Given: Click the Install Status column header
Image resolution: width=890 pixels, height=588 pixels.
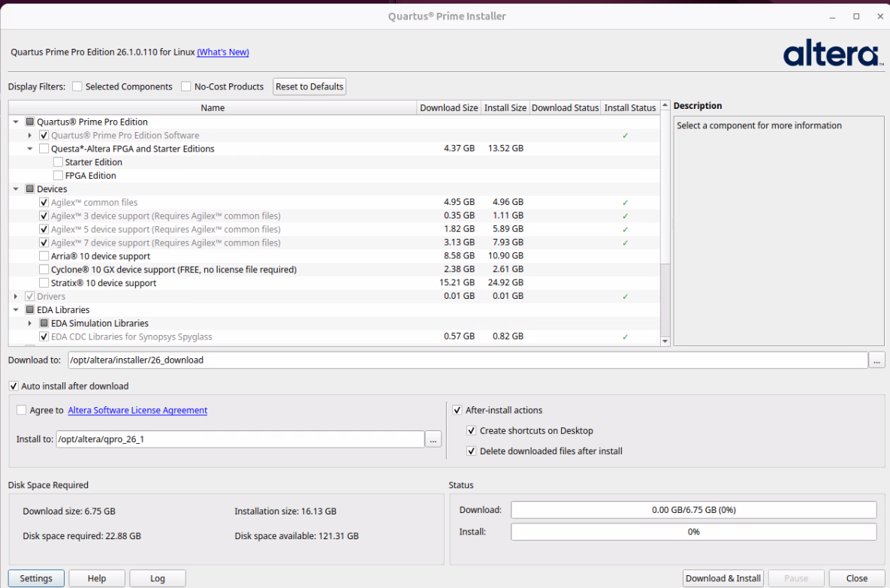Looking at the screenshot, I should 630,108.
